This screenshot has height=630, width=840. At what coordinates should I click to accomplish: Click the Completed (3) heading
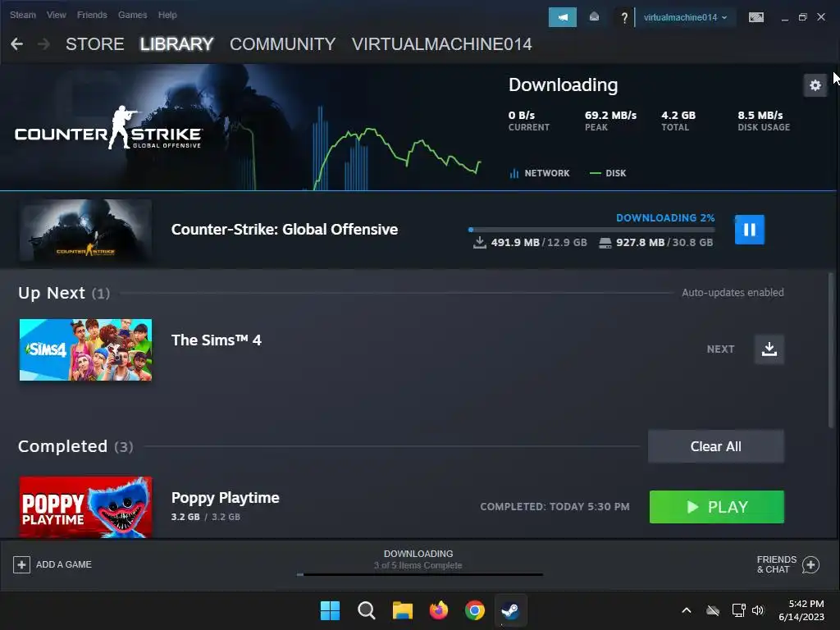point(75,446)
